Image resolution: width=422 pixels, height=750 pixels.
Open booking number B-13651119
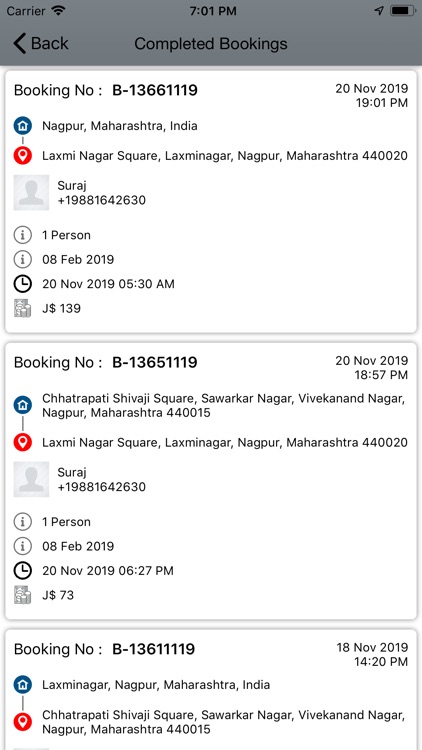[x=155, y=363]
